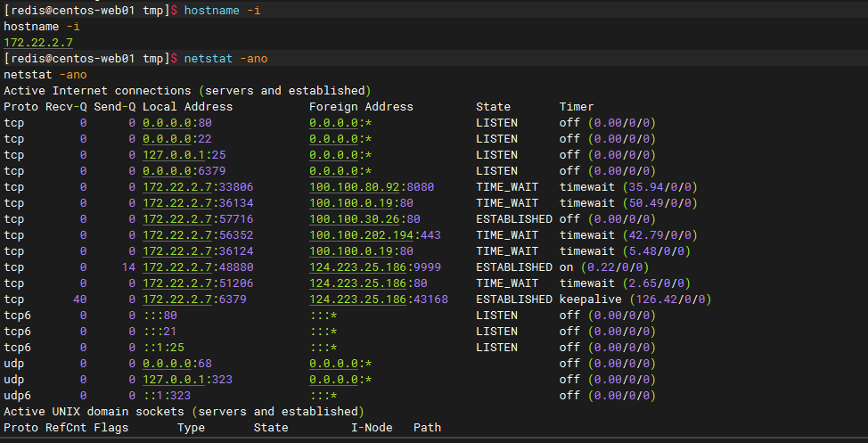Click the 172.22.2.7 hostname output address

pyautogui.click(x=38, y=43)
